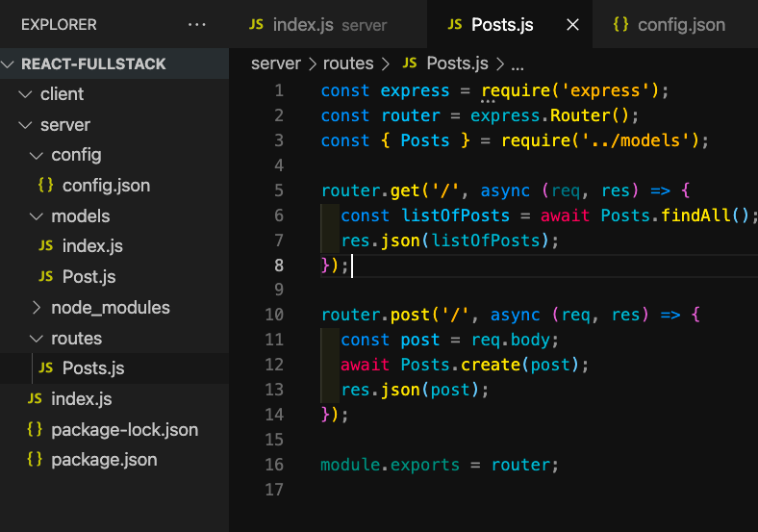Click line number 10 in gutter

[274, 315]
